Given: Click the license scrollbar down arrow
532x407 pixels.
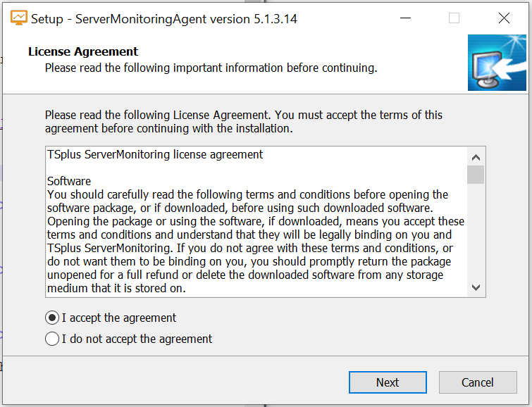Looking at the screenshot, I should (476, 287).
